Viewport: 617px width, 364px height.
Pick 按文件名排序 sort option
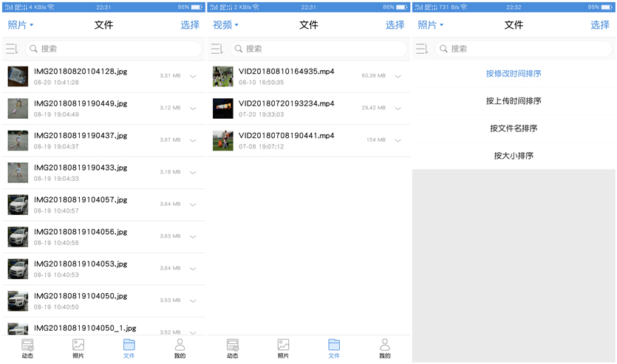click(x=514, y=128)
